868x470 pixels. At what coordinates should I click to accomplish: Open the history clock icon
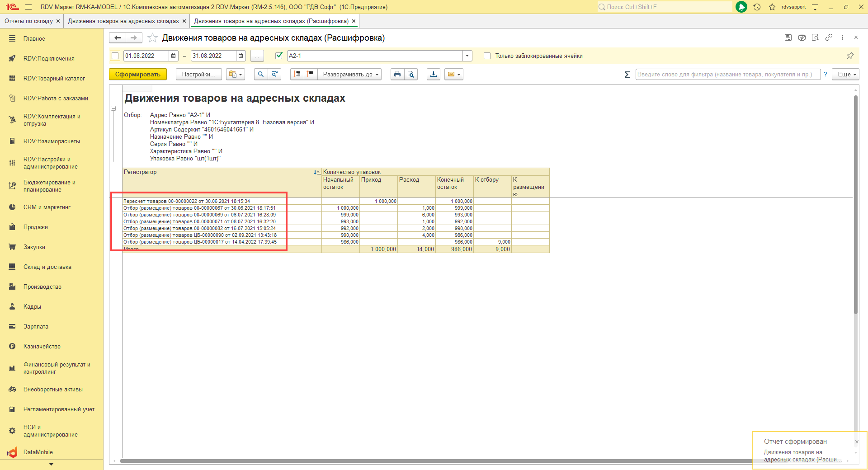(757, 7)
